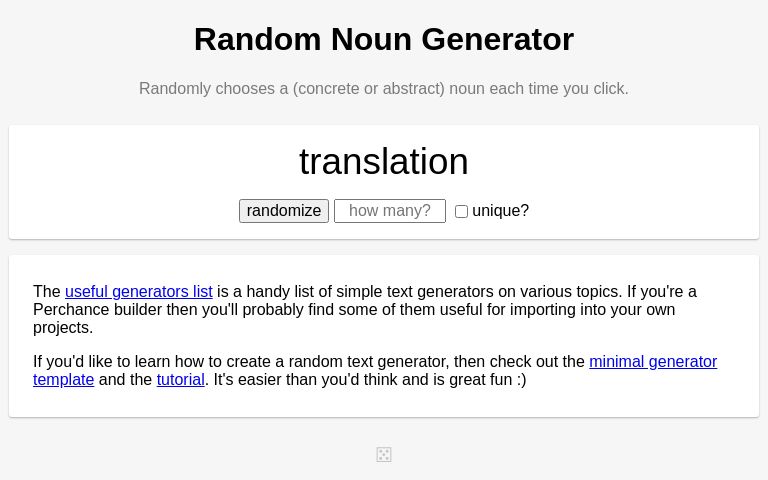Click the small dice icon below the cards

pos(384,455)
